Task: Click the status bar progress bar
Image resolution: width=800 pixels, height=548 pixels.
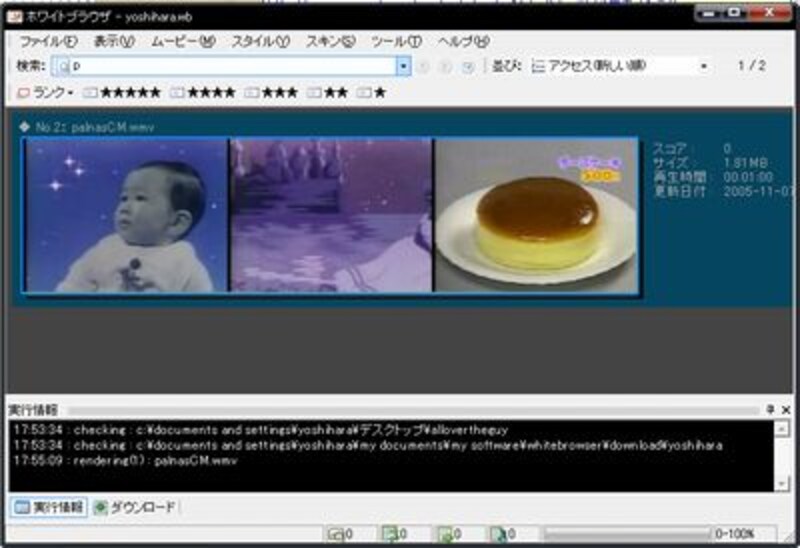Action: [x=627, y=534]
